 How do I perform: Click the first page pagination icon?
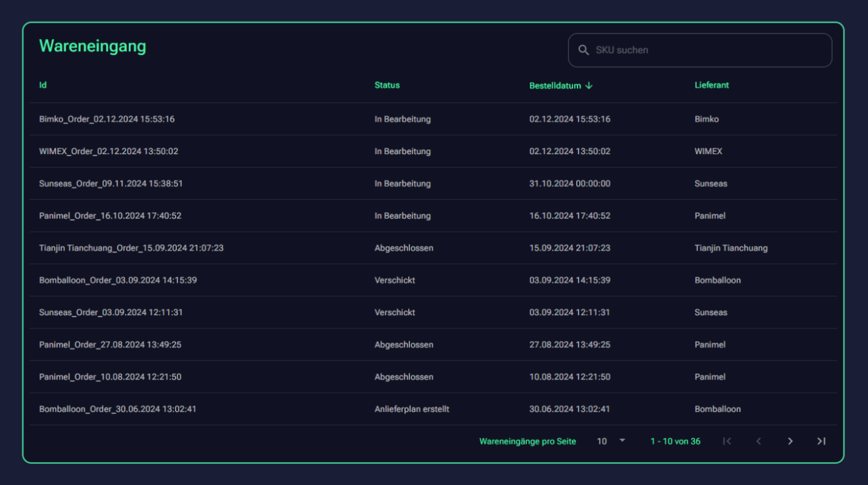(x=727, y=441)
